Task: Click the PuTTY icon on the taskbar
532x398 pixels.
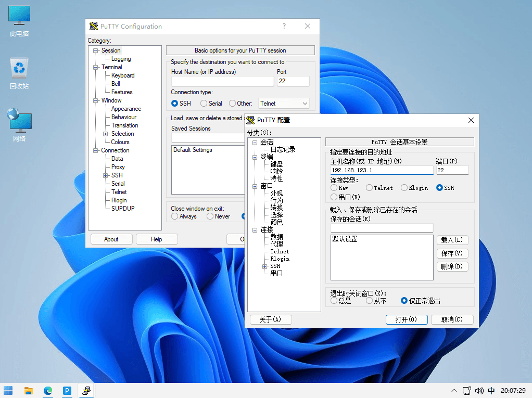Action: pos(86,391)
